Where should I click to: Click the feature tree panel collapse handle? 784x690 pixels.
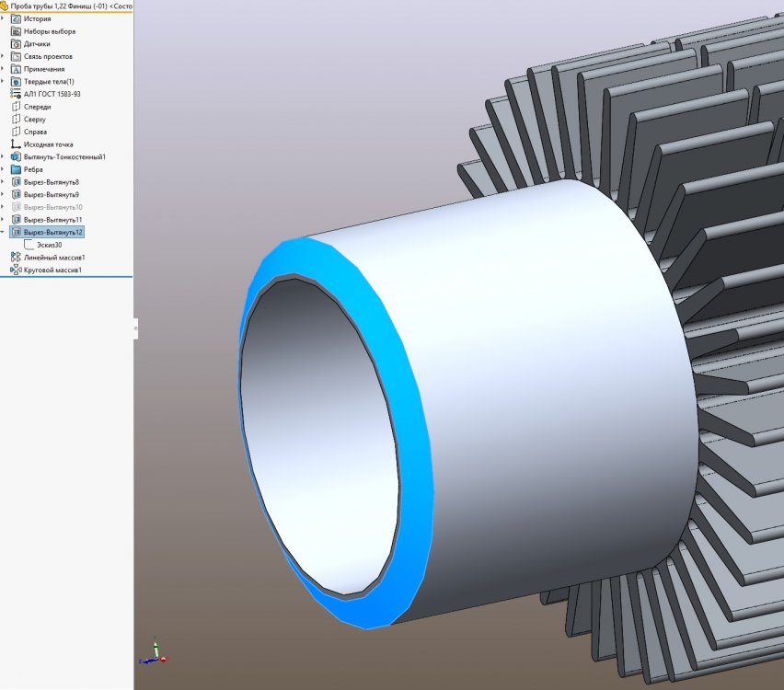click(135, 328)
